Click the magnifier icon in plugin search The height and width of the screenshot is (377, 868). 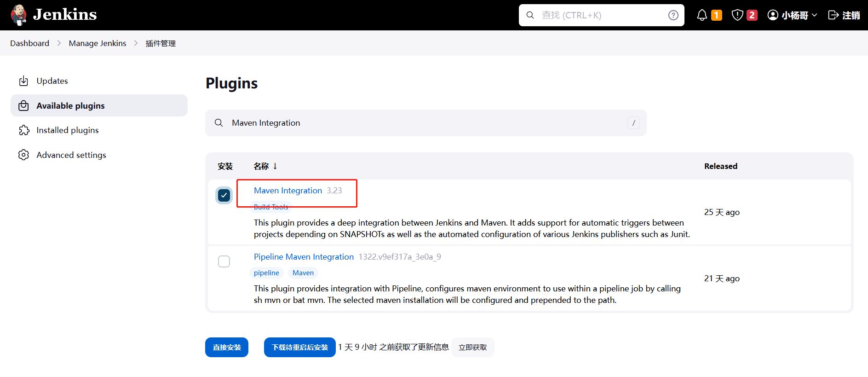[219, 123]
